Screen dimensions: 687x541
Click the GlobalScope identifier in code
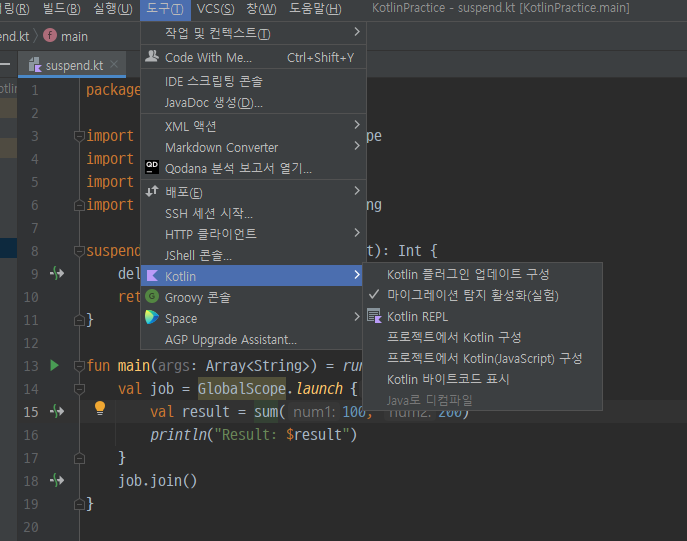[241, 389]
